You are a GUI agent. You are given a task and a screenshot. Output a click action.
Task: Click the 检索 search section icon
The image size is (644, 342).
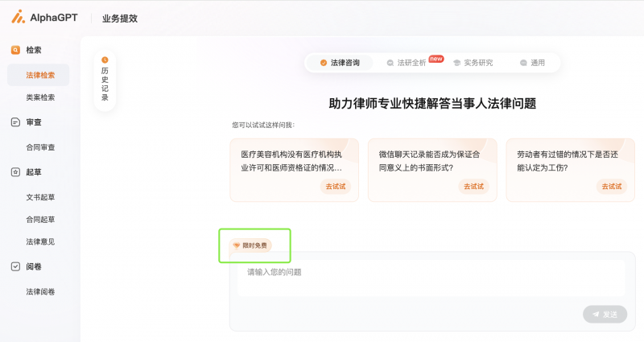(15, 50)
